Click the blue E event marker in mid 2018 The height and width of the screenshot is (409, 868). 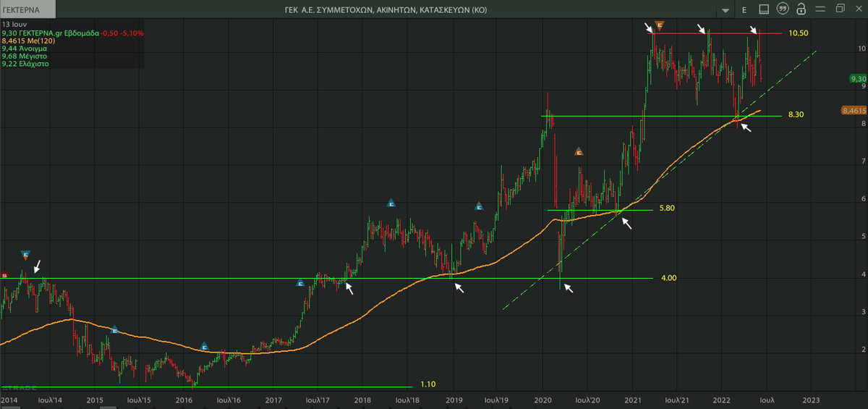pos(391,203)
